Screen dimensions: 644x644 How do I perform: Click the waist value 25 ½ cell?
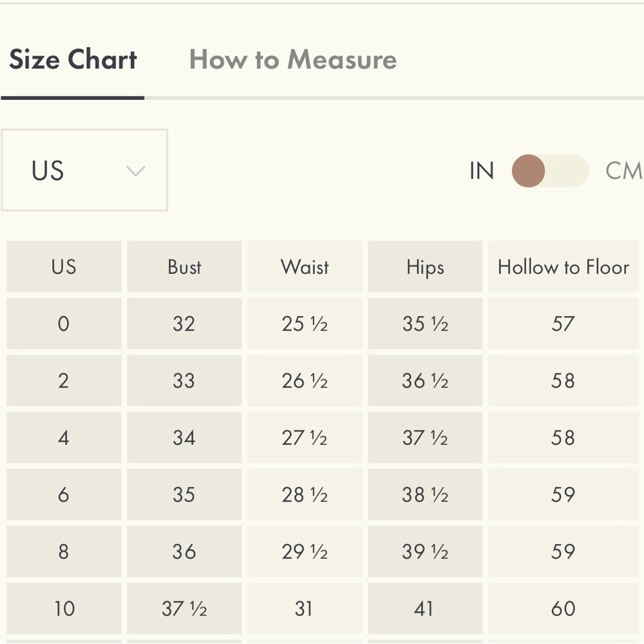pos(305,324)
